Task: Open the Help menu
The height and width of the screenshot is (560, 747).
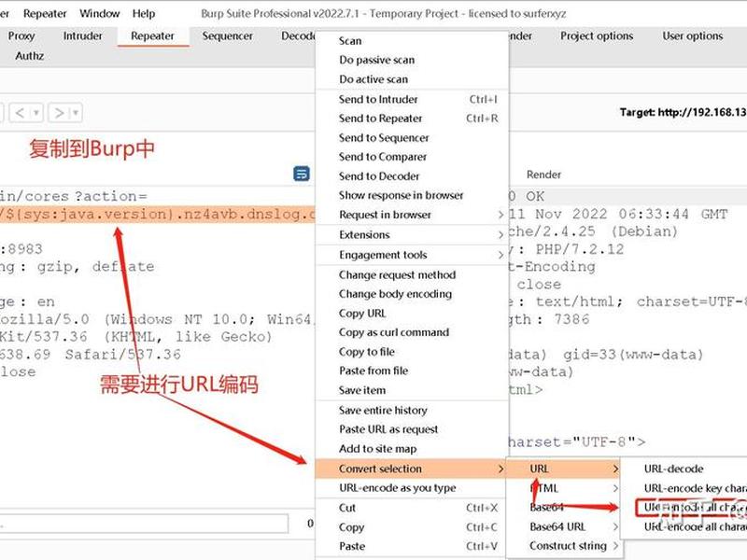Action: (x=144, y=13)
